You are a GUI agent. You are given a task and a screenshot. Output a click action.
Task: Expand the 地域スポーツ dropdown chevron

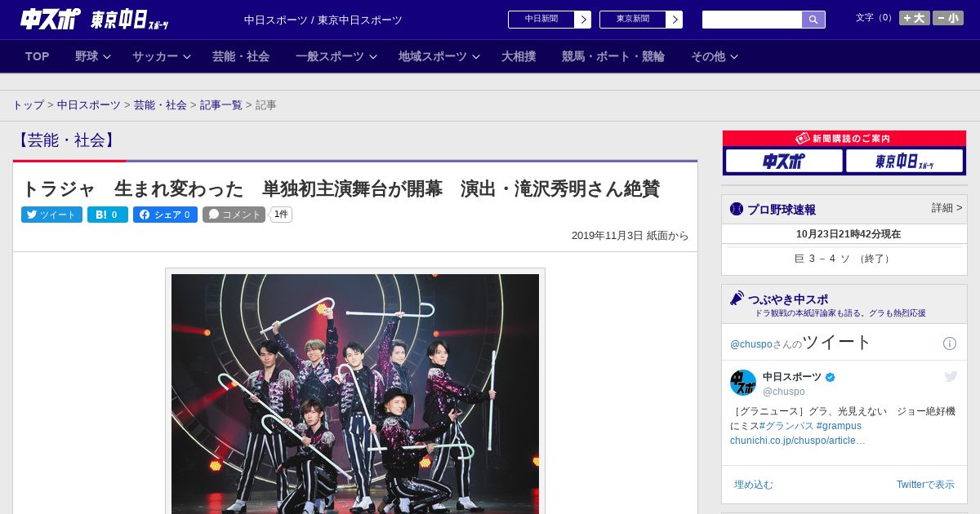point(476,57)
